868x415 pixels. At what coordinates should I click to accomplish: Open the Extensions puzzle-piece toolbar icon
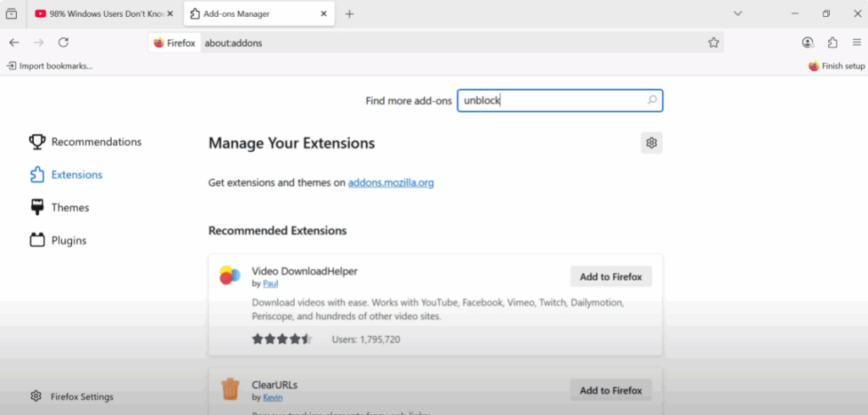(x=832, y=42)
